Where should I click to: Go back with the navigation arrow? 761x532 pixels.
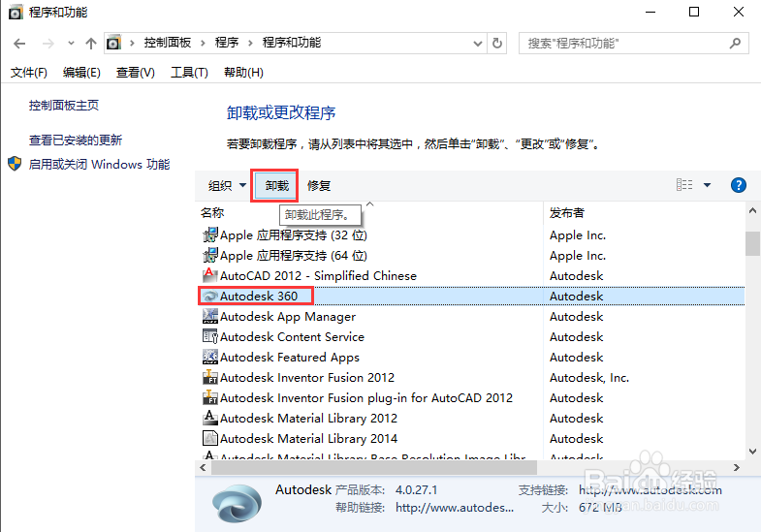(x=19, y=44)
